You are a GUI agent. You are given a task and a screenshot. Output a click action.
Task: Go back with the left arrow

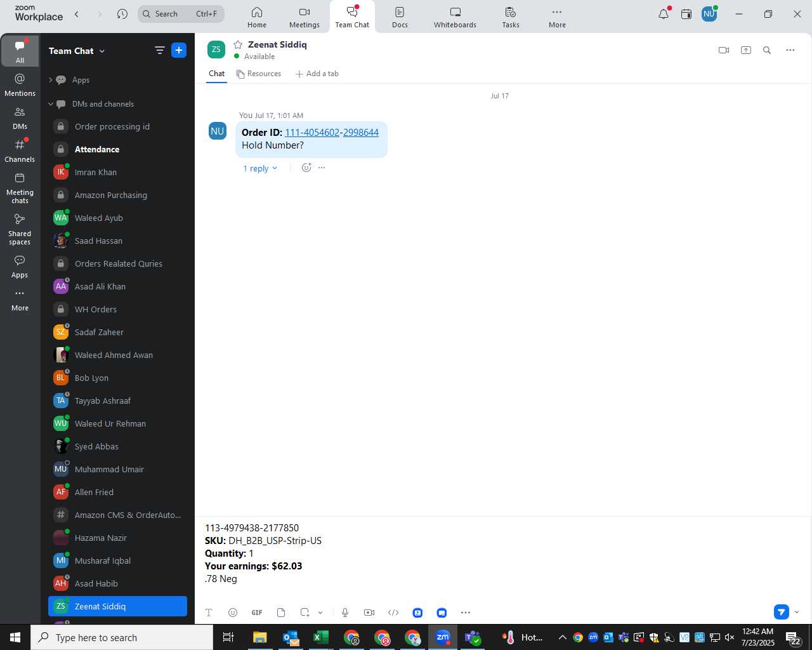click(77, 14)
